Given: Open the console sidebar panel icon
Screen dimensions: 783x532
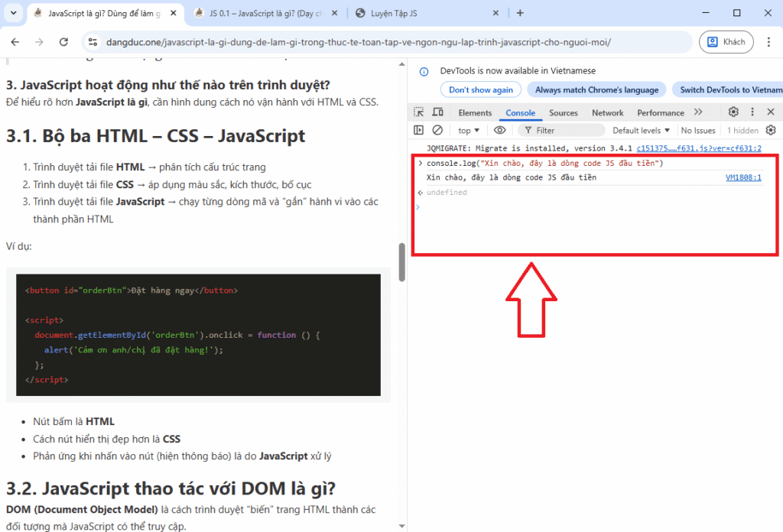Looking at the screenshot, I should click(x=418, y=130).
